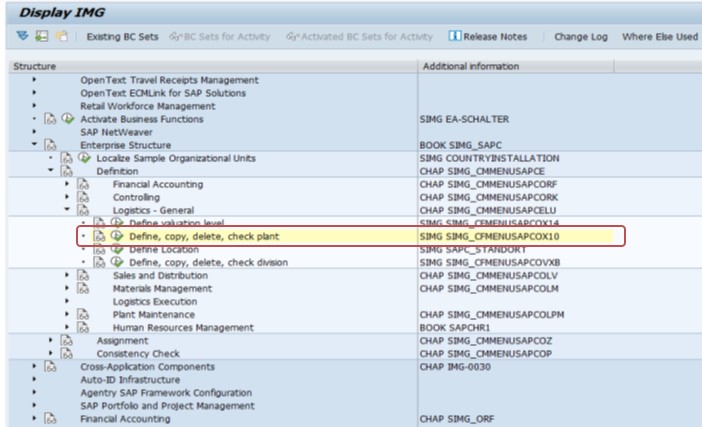Expand the Assignment node
This screenshot has width=702, height=427.
[x=51, y=340]
